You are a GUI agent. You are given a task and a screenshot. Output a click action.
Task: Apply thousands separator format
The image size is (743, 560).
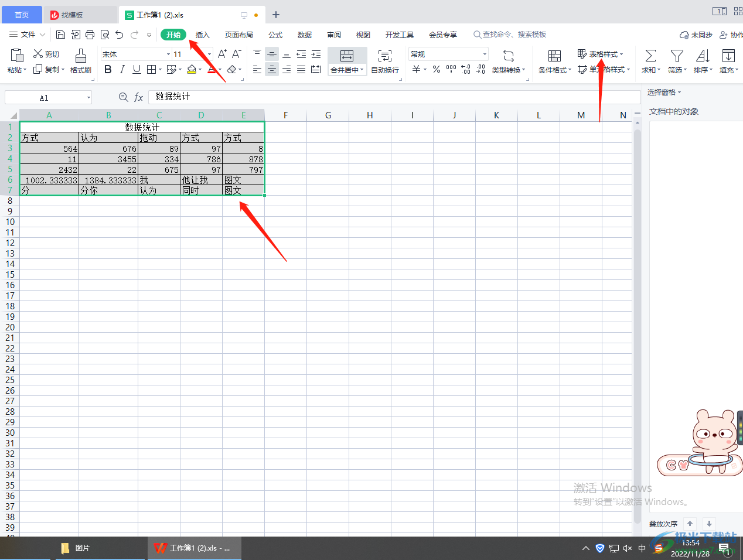451,69
